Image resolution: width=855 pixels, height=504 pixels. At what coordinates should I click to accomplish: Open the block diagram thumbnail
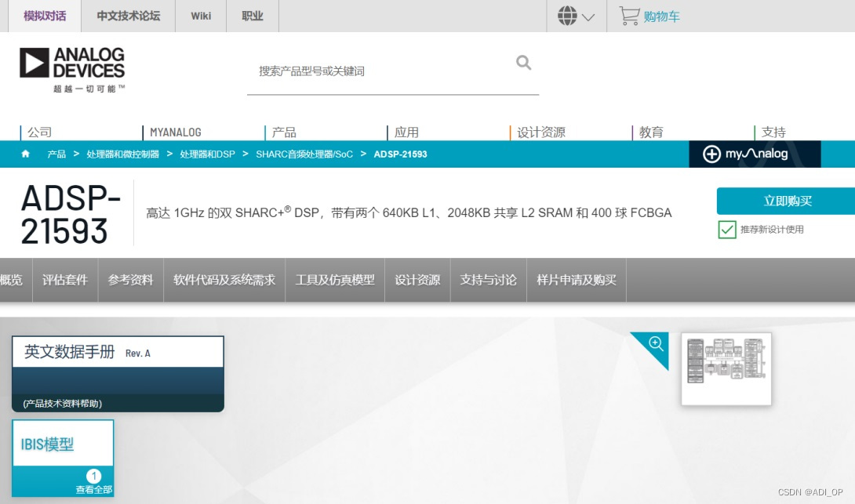pyautogui.click(x=726, y=369)
